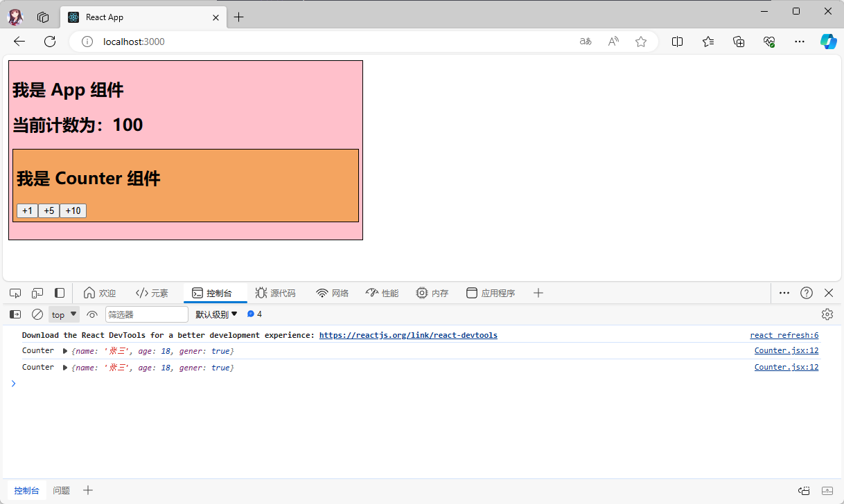Select the inspect element tool in DevTools
Viewport: 844px width, 504px height.
(x=15, y=293)
